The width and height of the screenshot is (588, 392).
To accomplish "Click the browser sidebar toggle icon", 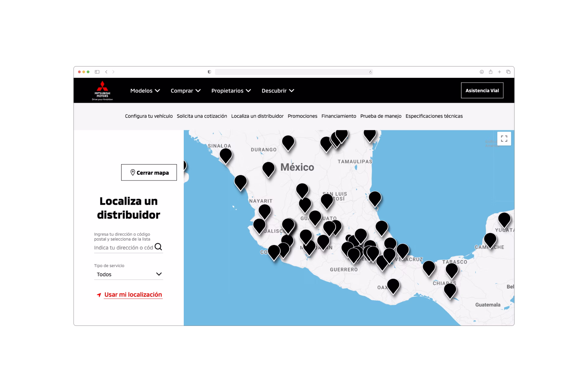I will point(97,72).
